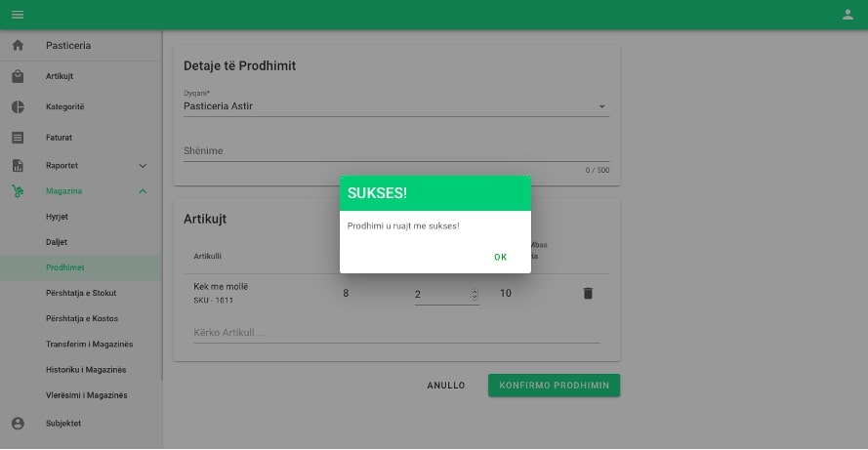The height and width of the screenshot is (450, 868).
Task: Delete Kek me mollë with trash icon
Action: pos(588,293)
